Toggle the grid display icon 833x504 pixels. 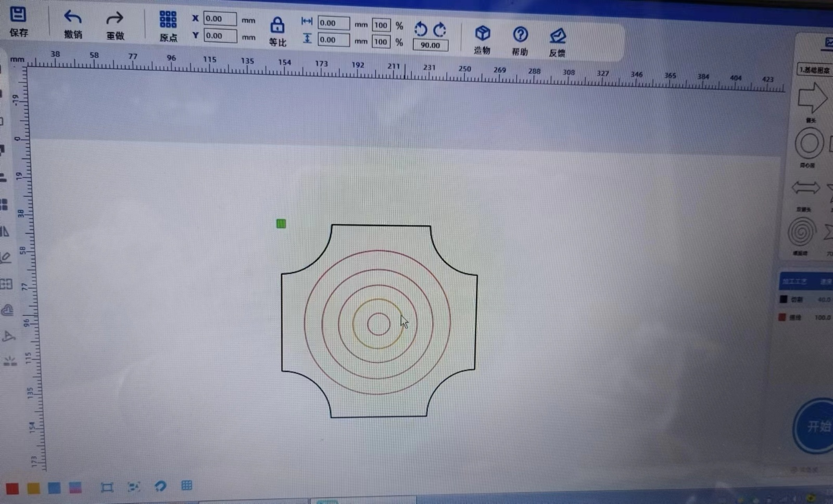[186, 485]
